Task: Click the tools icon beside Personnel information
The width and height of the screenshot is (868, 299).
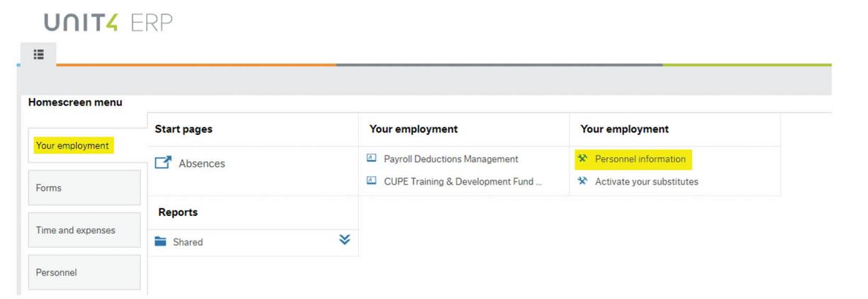Action: click(583, 158)
